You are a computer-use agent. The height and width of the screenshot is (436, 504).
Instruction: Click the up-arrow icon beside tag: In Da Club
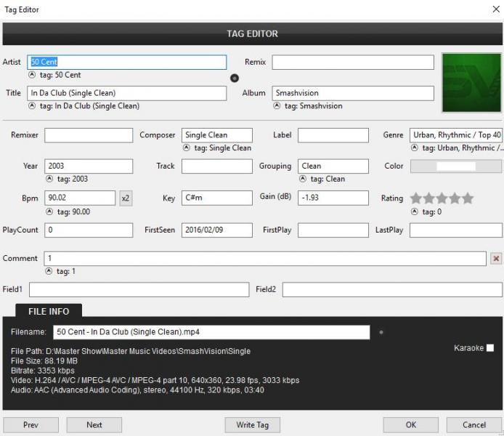click(x=32, y=106)
